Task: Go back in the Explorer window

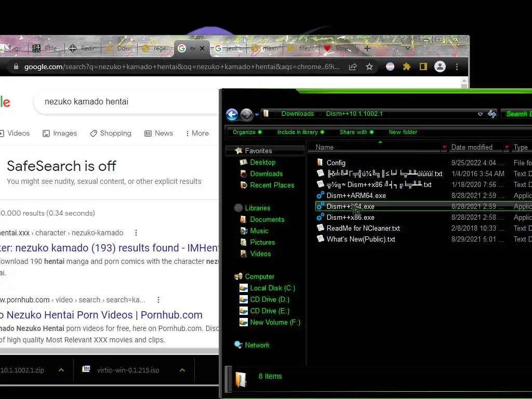Action: click(232, 115)
